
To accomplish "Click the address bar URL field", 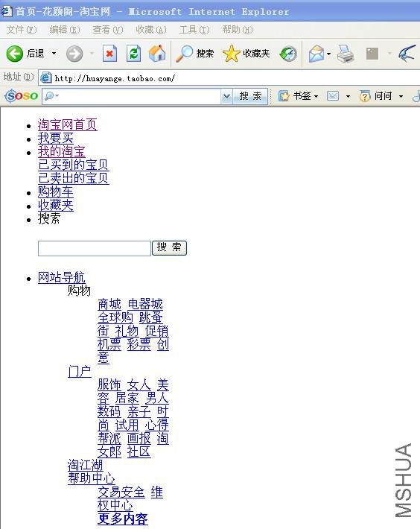I will tap(229, 78).
